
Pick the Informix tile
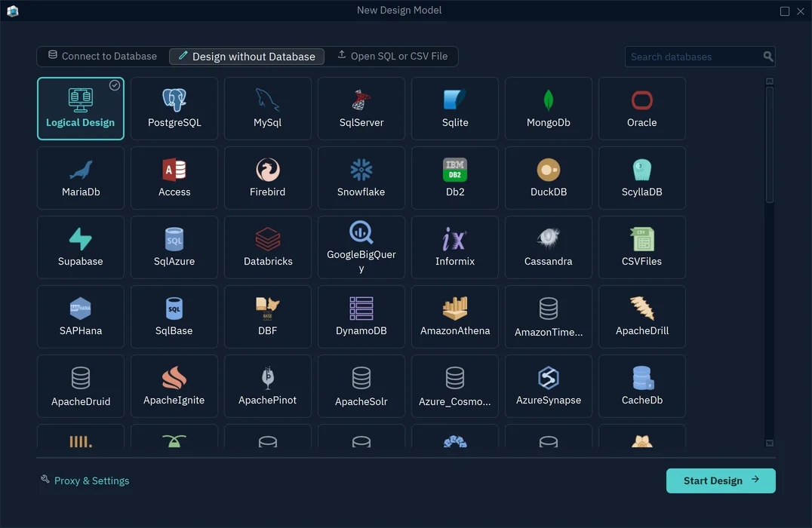click(455, 247)
